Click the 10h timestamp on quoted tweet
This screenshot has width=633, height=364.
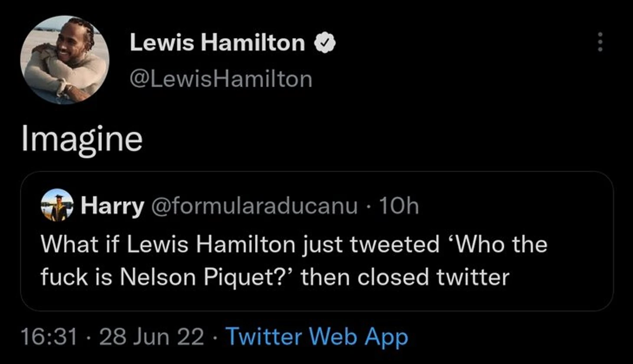click(x=399, y=206)
